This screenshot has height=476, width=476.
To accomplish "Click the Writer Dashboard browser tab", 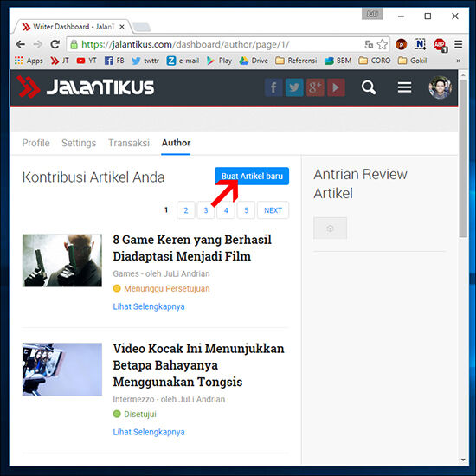I will pyautogui.click(x=73, y=27).
